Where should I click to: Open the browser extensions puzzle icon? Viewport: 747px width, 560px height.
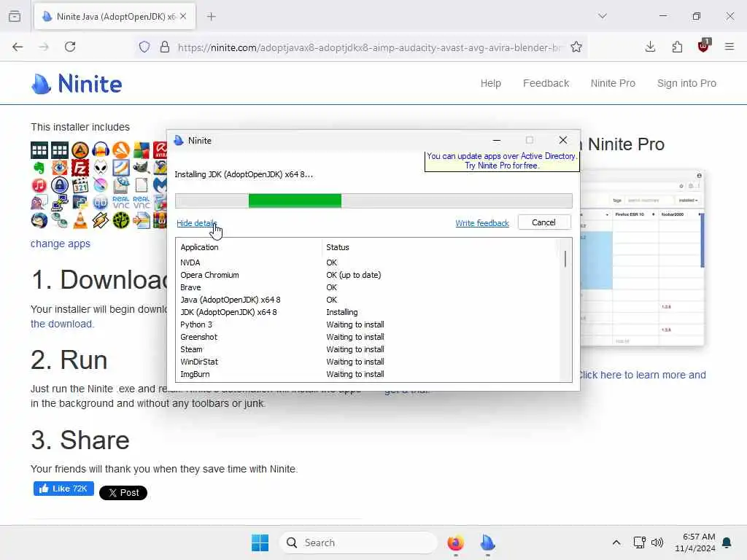677,47
